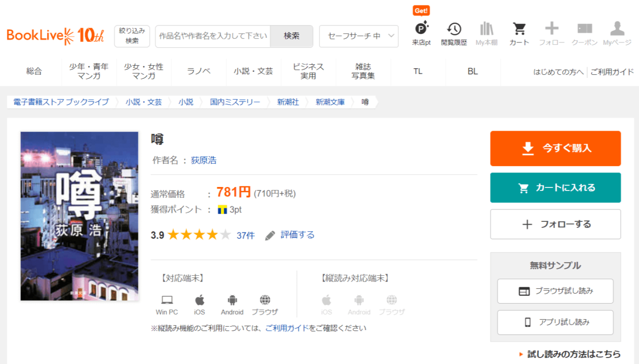Viewport: 639px width, 364px height.
Task: Open the 絞り込み検索 filter search
Action: coord(132,36)
